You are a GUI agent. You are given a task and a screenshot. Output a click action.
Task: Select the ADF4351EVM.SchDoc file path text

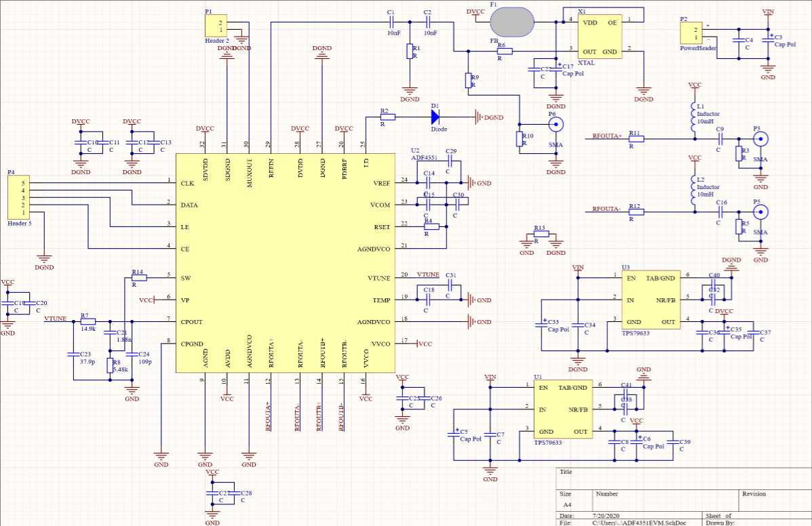[638, 523]
